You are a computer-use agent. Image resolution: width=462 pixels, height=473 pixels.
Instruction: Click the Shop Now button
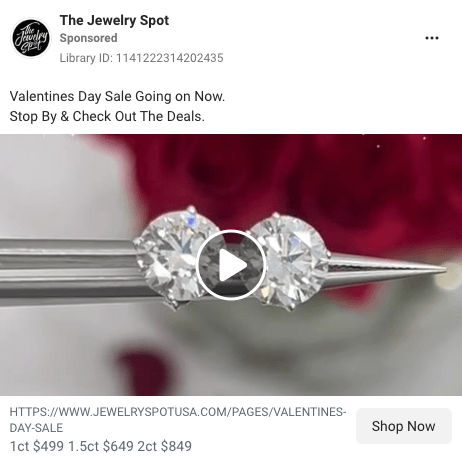[x=404, y=426]
